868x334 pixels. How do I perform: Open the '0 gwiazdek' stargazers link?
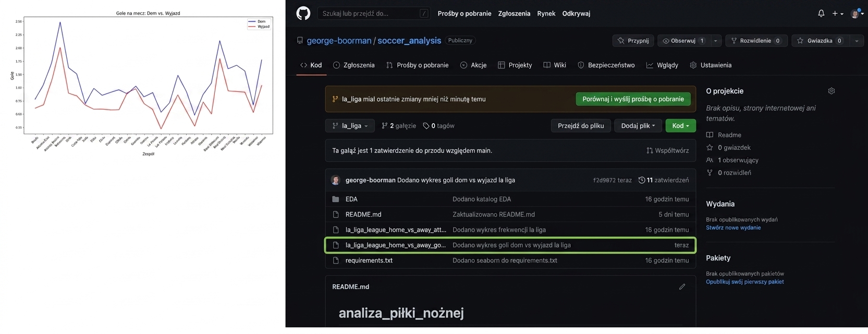pyautogui.click(x=728, y=148)
